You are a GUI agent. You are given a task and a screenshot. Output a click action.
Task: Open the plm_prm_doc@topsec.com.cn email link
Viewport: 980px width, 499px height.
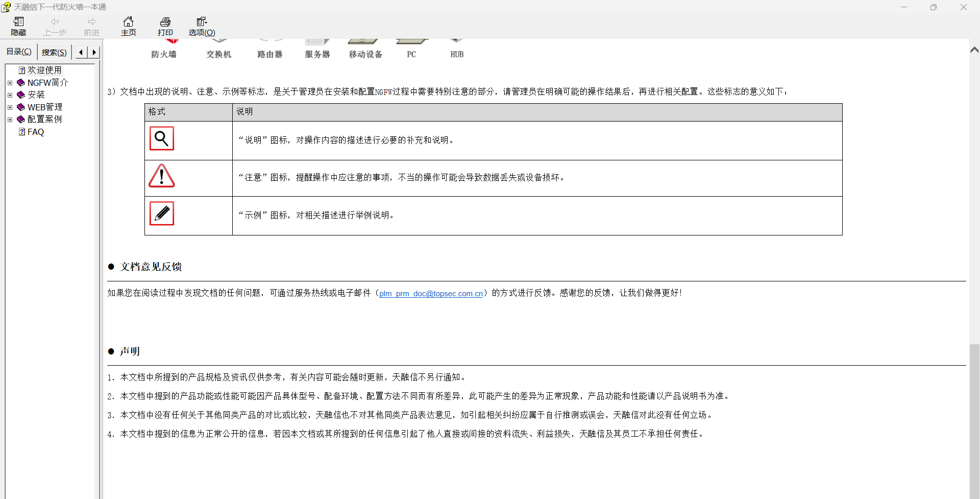[x=430, y=294]
